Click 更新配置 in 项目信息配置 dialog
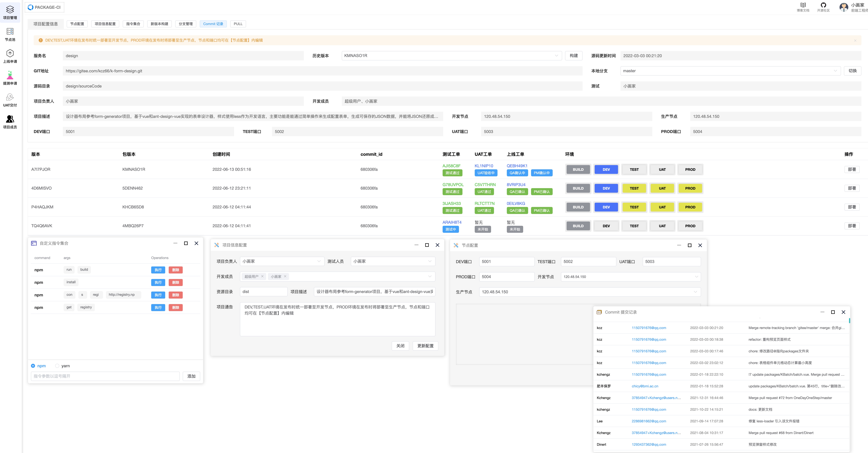Image resolution: width=868 pixels, height=453 pixels. (x=426, y=346)
